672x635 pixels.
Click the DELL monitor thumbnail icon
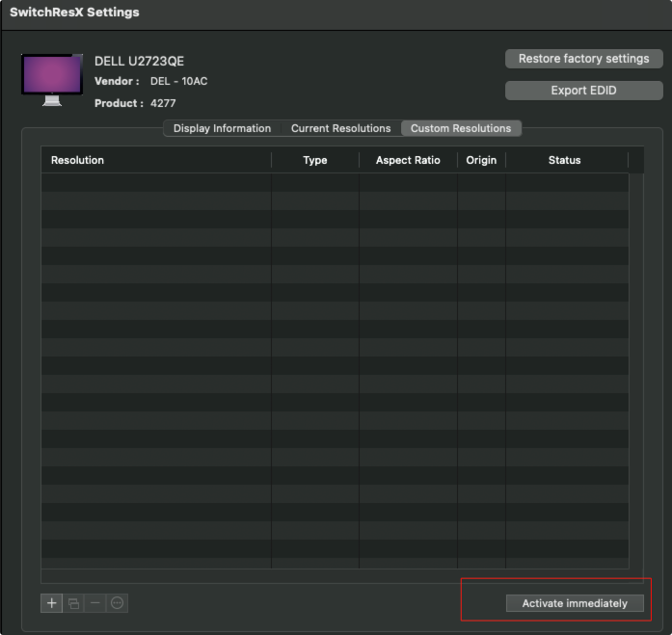pos(52,80)
